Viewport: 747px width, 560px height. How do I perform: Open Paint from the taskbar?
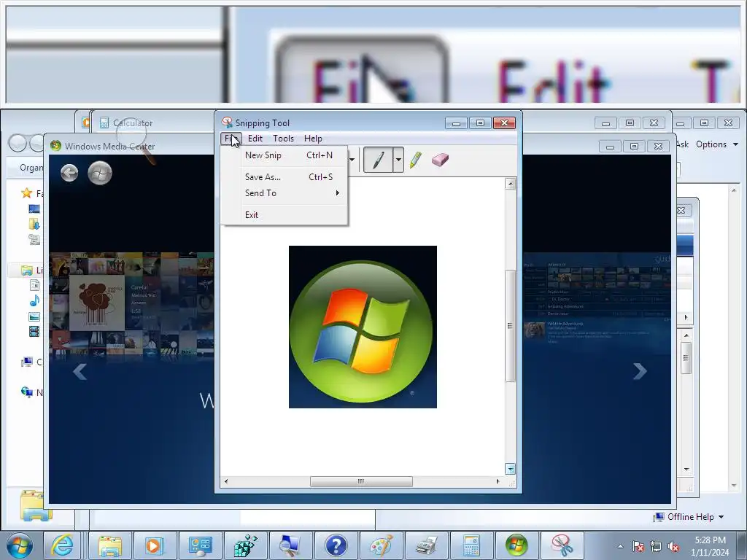(x=381, y=545)
